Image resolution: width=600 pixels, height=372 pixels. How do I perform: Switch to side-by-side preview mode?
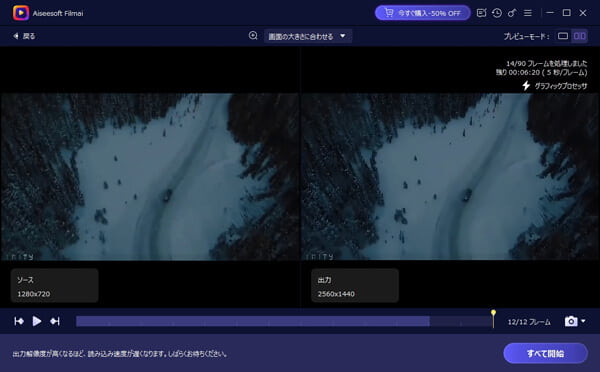point(579,36)
